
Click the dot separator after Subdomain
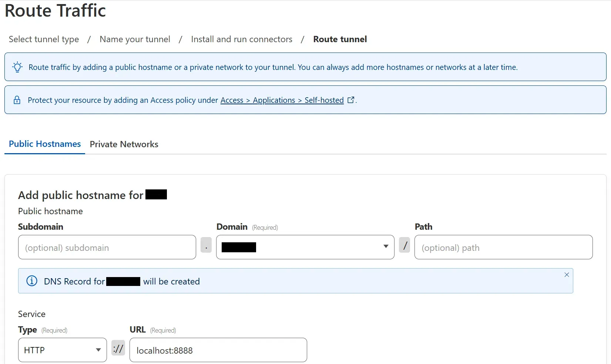(206, 245)
